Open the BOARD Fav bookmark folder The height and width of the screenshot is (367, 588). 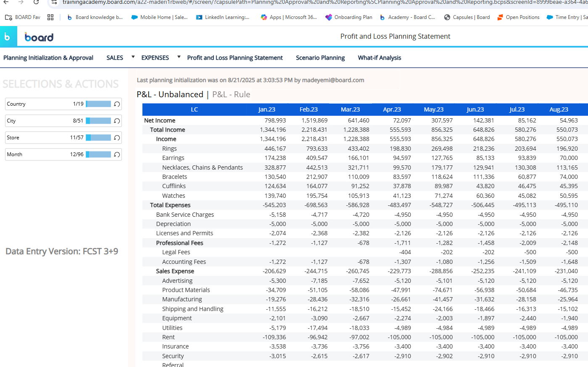coord(23,17)
